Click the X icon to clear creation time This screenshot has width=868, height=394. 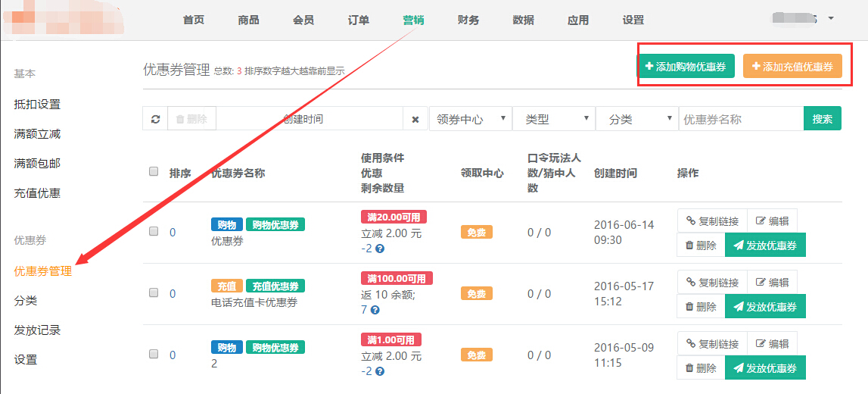[x=415, y=119]
